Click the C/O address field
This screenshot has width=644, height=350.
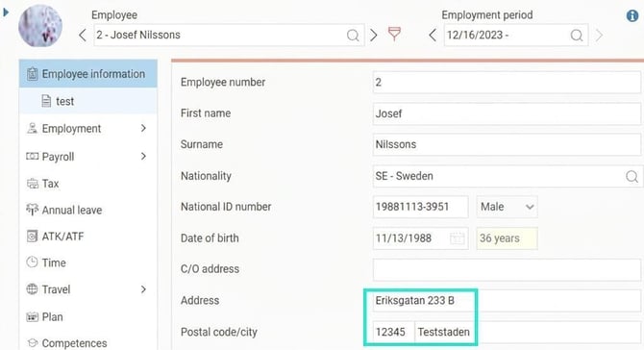click(x=507, y=269)
